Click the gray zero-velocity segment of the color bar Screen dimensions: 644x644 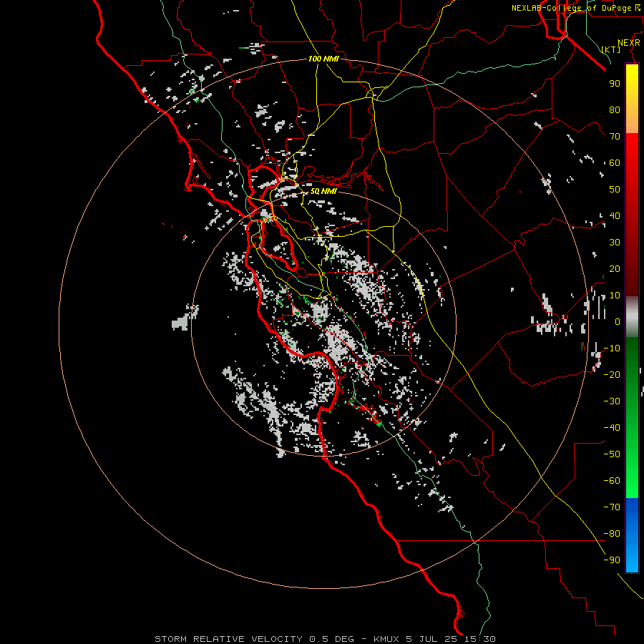[x=632, y=316]
